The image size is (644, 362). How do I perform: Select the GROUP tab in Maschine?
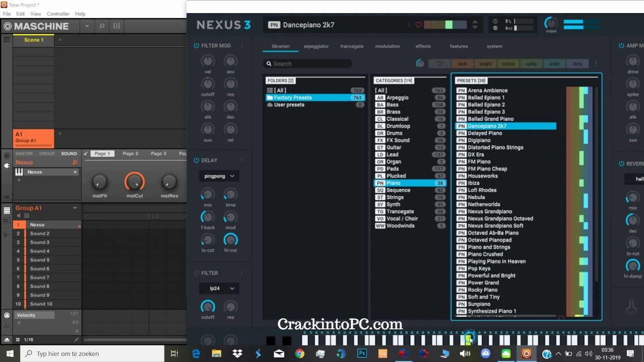point(47,154)
